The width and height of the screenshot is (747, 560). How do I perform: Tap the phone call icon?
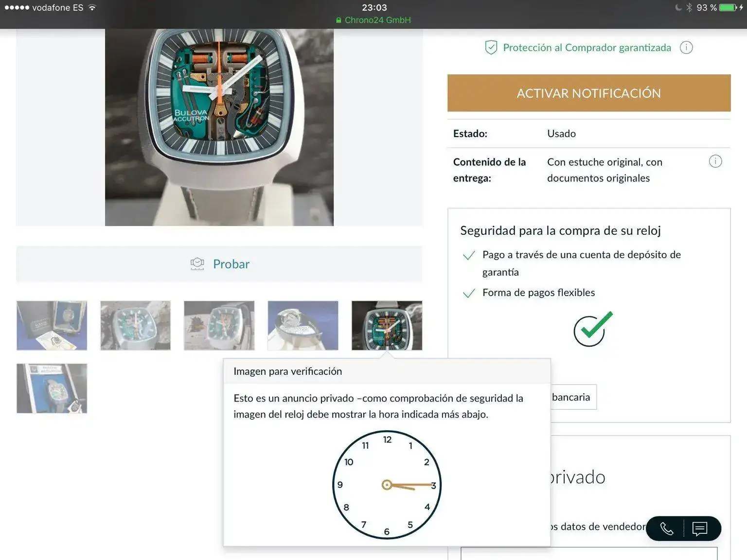pos(666,528)
